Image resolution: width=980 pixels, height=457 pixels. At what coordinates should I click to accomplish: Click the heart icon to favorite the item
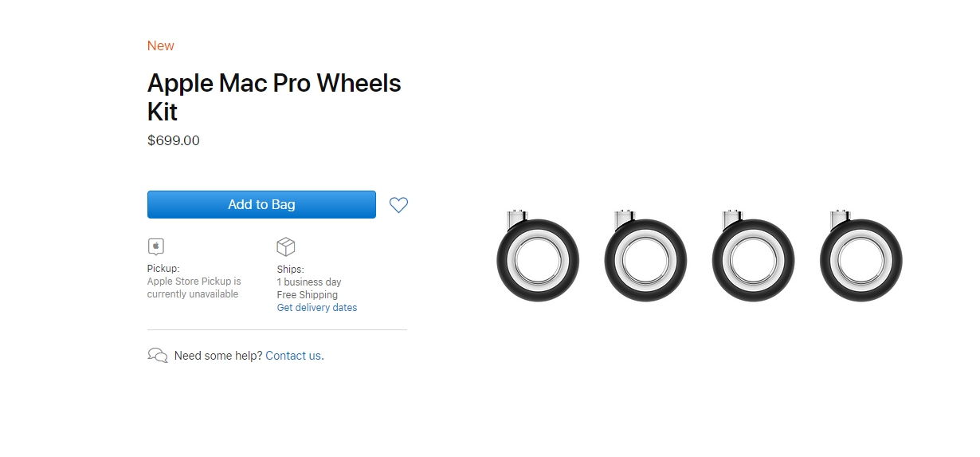[x=398, y=205]
